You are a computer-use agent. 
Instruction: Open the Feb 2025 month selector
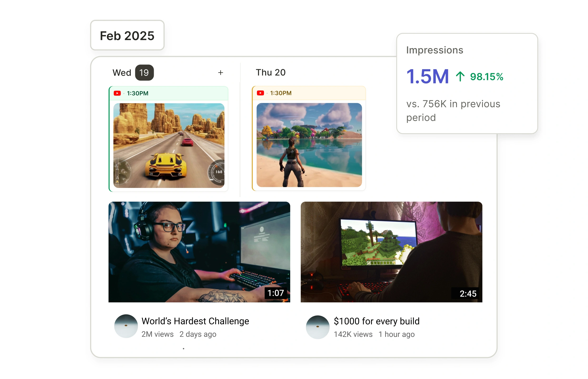point(127,36)
